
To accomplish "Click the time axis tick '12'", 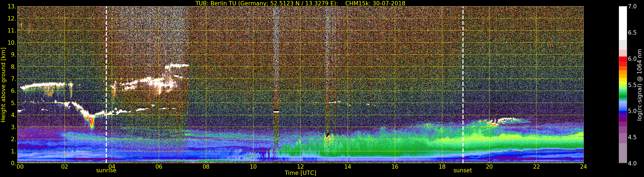I will 300,166.
